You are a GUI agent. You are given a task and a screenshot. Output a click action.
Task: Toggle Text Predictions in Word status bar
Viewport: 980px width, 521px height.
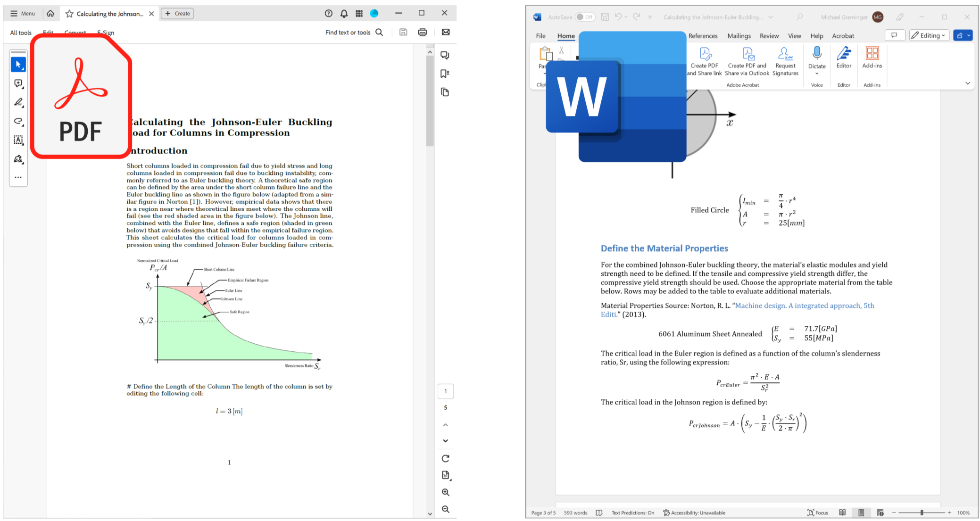coord(632,513)
